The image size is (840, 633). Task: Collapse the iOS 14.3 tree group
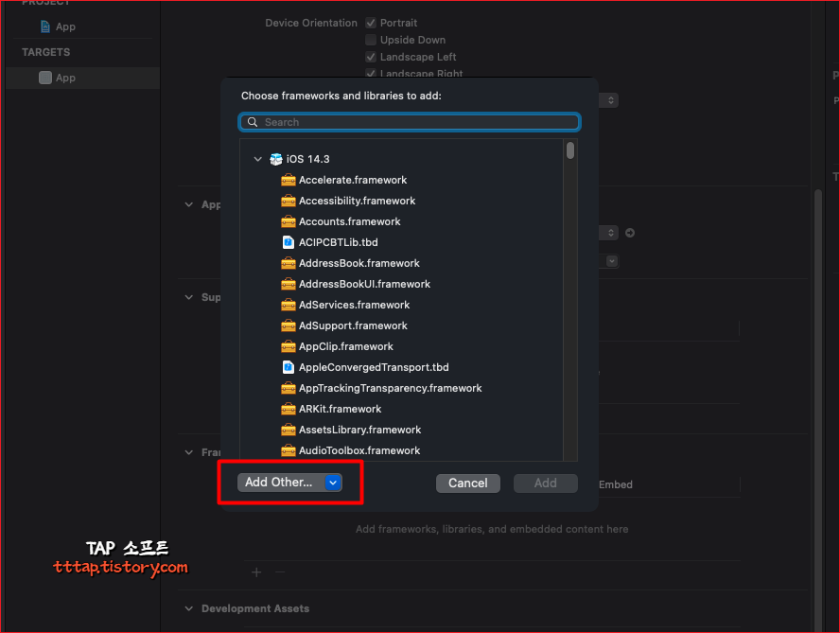257,159
